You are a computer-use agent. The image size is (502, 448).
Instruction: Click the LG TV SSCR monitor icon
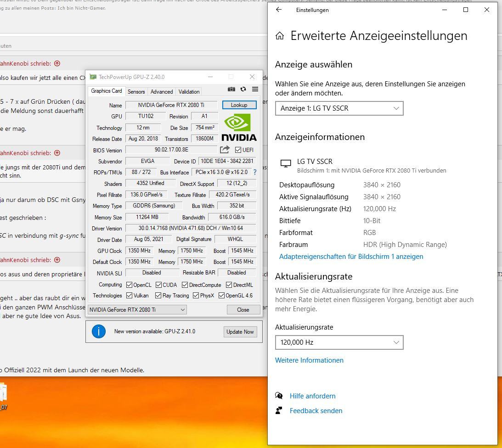pyautogui.click(x=286, y=163)
